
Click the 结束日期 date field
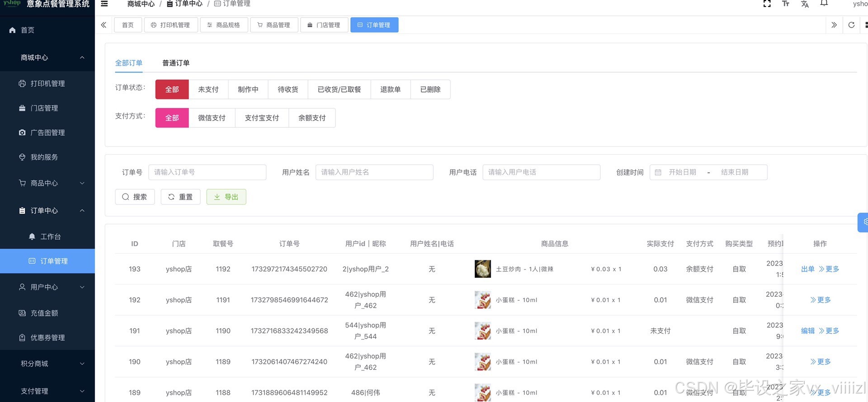tap(735, 172)
